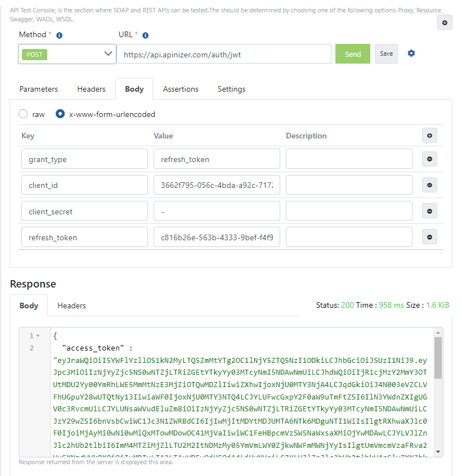Click the response body vertical scrollbar

click(x=438, y=360)
